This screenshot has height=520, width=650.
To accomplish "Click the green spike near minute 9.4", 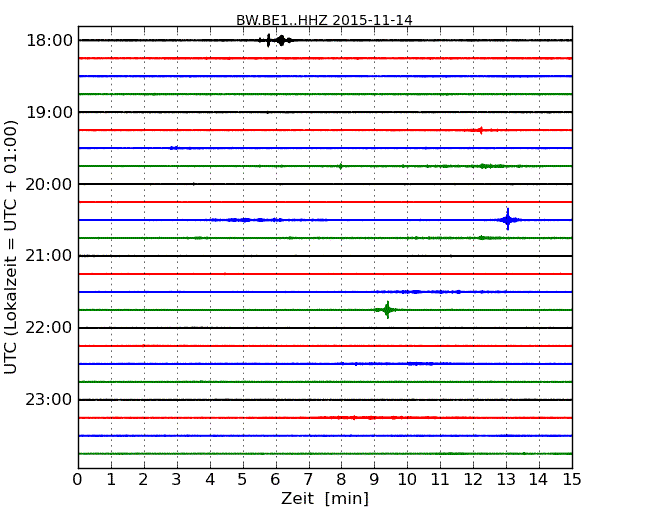I will (387, 310).
